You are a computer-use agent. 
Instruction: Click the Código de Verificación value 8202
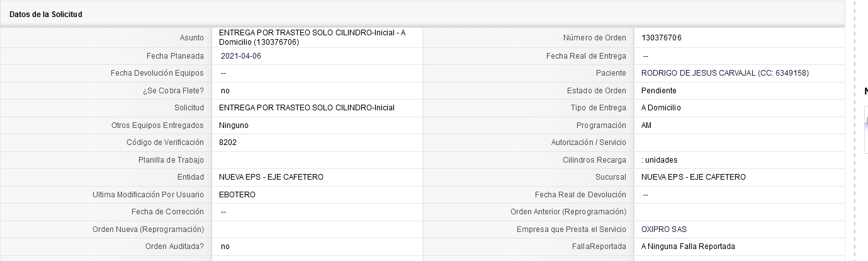point(228,142)
